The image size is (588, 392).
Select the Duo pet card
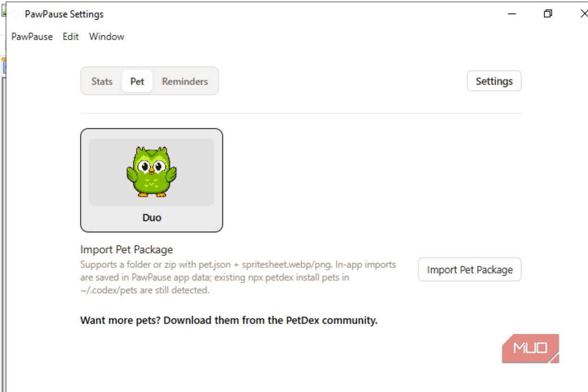151,180
